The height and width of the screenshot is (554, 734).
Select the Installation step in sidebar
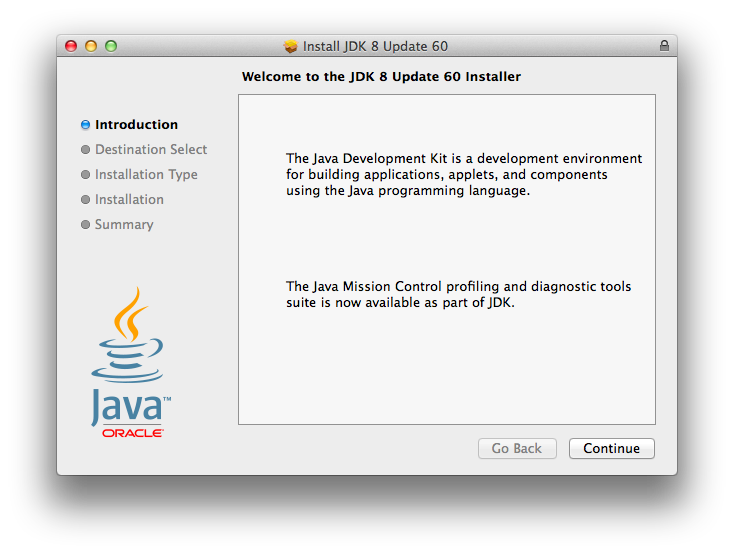[129, 200]
